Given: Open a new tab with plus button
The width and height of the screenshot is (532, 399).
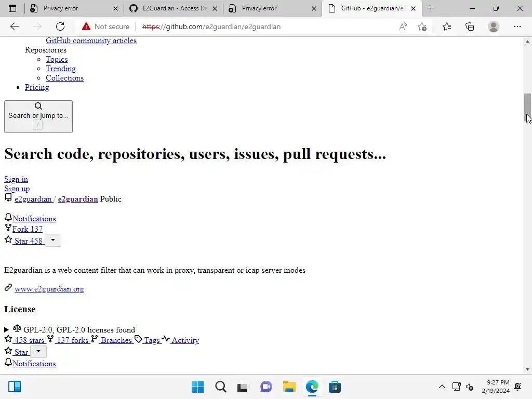Looking at the screenshot, I should [431, 8].
